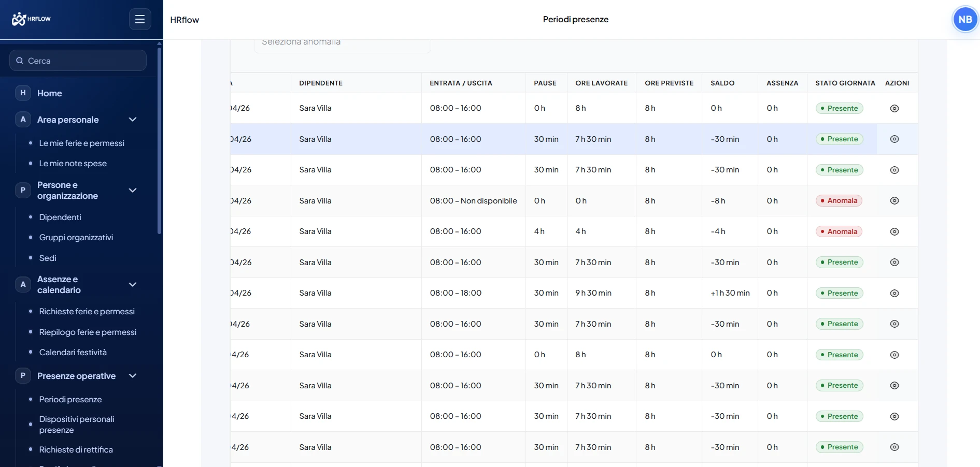Open Le mie note spese link
The width and height of the screenshot is (980, 467).
point(73,164)
